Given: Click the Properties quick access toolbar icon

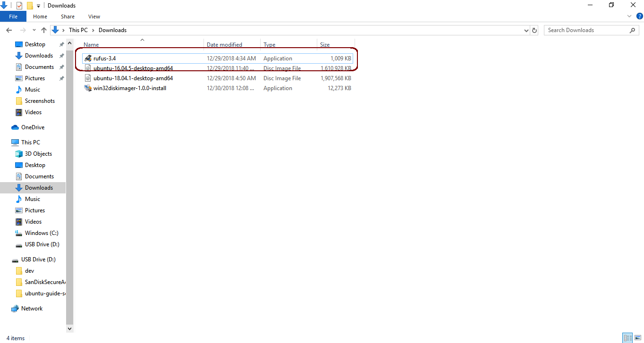Looking at the screenshot, I should click(19, 6).
